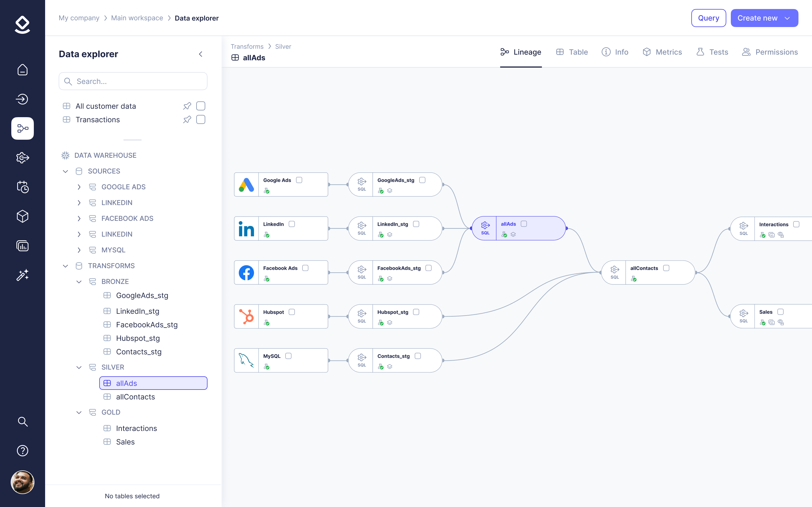This screenshot has height=507, width=812.
Task: Open the help question mark icon
Action: pyautogui.click(x=23, y=451)
